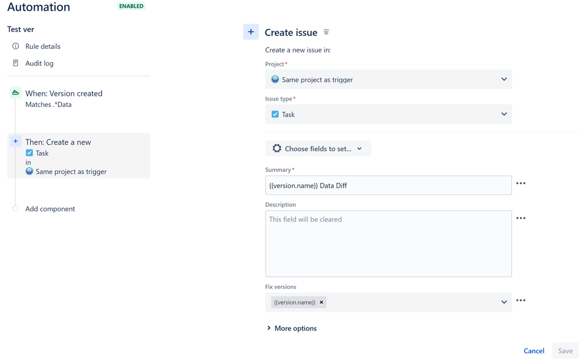Open the Project dropdown Same project as trigger
This screenshot has height=364, width=588.
(388, 79)
